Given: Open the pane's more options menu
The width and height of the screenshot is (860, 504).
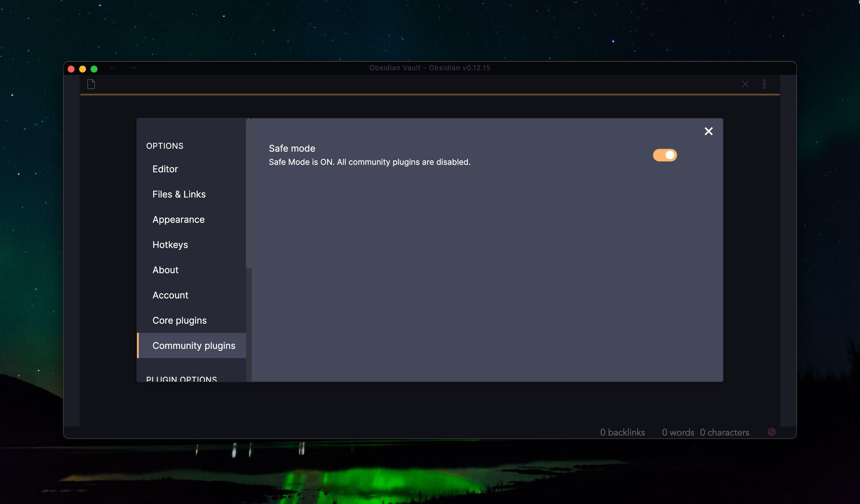Looking at the screenshot, I should click(764, 84).
